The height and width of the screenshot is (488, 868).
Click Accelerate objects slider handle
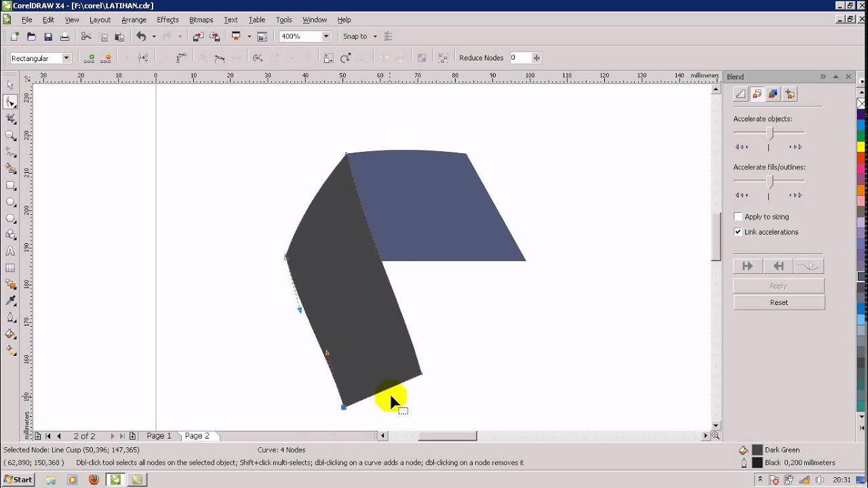(x=770, y=133)
